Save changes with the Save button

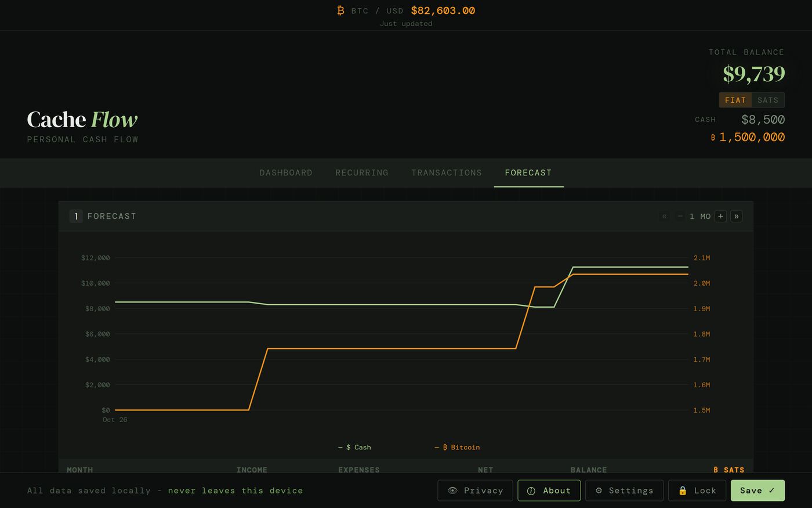[757, 491]
